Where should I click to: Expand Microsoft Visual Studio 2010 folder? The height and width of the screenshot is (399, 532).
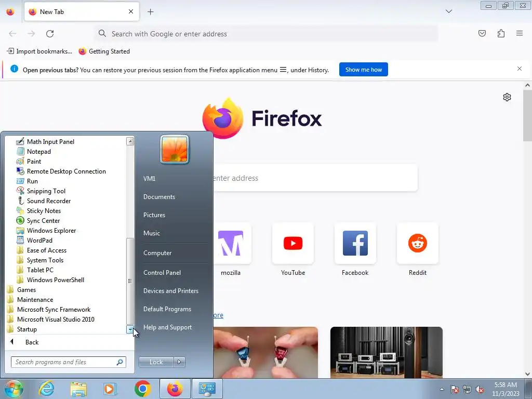(55, 318)
